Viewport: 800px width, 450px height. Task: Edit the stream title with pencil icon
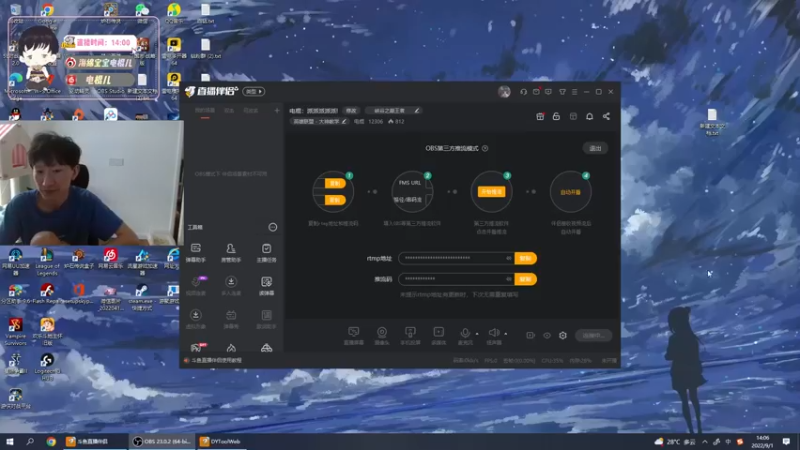coord(416,110)
